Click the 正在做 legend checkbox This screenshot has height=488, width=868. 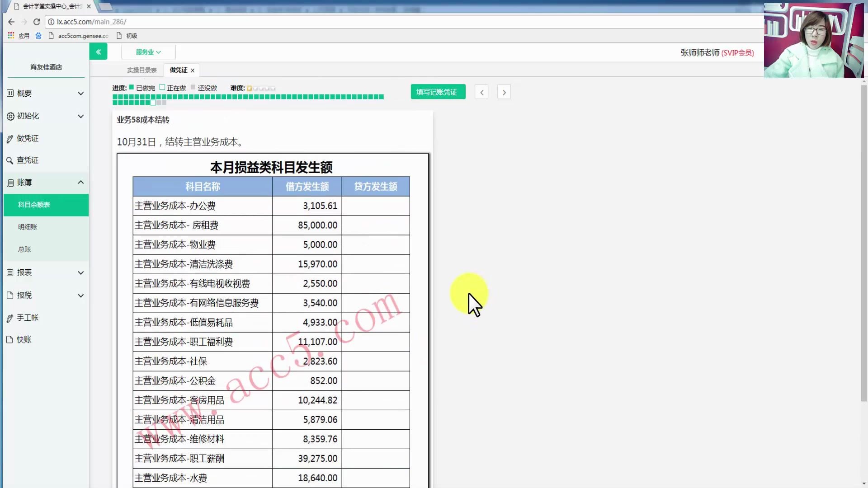pyautogui.click(x=162, y=87)
